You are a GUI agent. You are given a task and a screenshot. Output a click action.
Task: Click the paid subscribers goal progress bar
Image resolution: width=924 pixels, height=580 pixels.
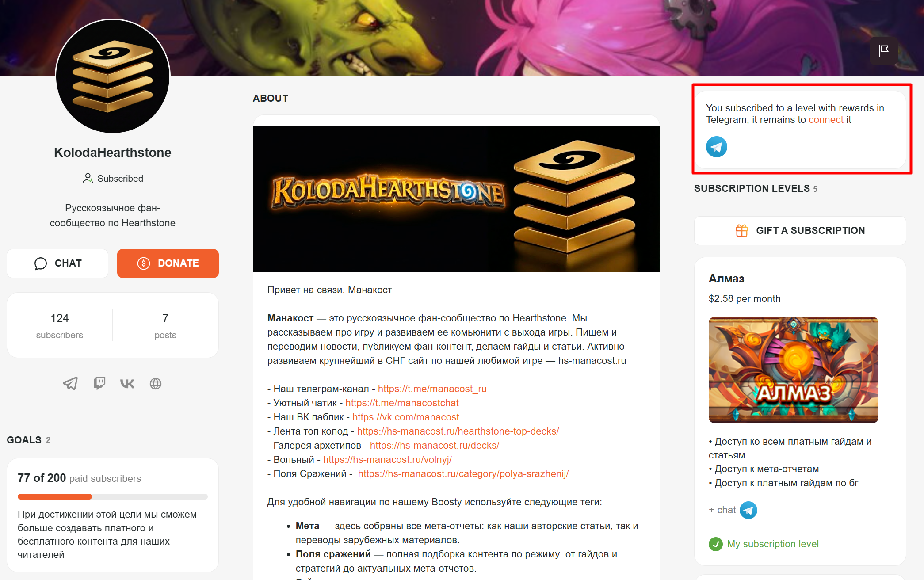point(113,497)
